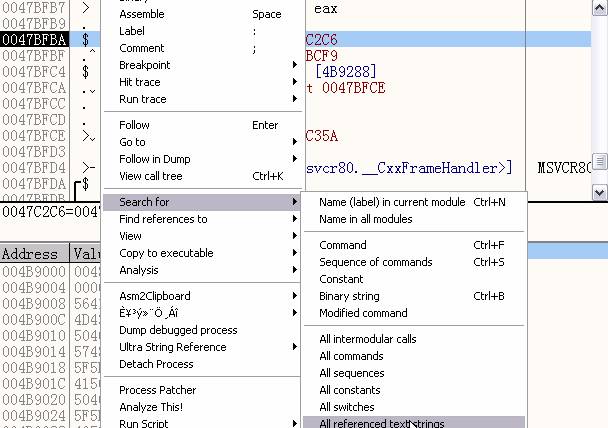Click the [4B9288] operand
Image resolution: width=608 pixels, height=428 pixels.
(x=345, y=72)
